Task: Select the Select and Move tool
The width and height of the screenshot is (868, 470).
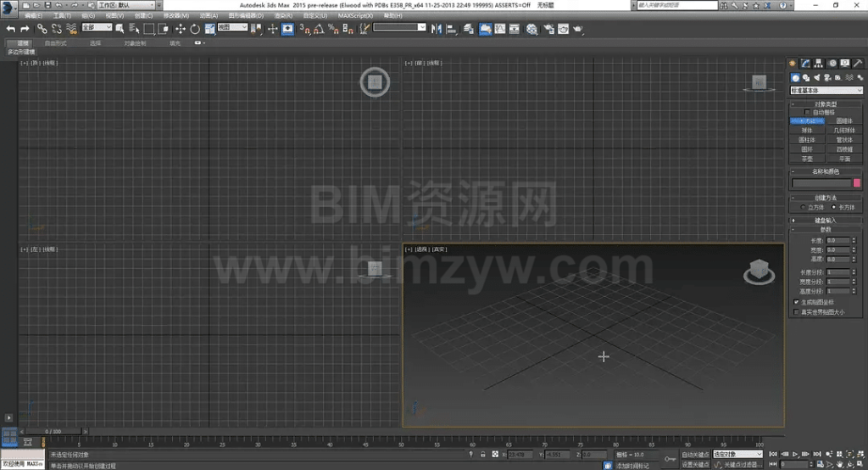Action: point(181,29)
